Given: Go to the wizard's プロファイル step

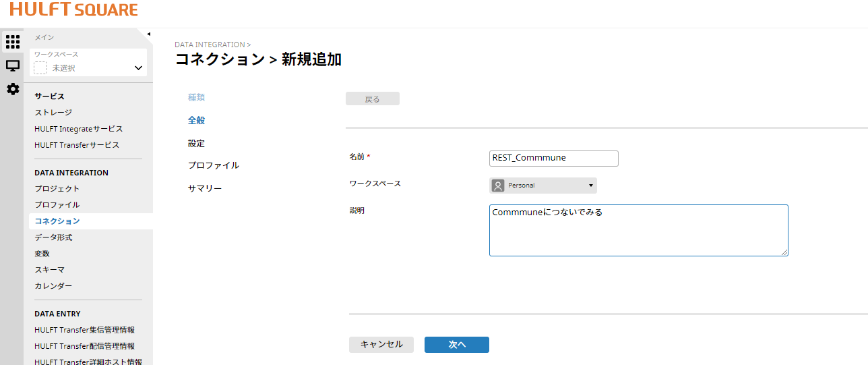Looking at the screenshot, I should 214,165.
